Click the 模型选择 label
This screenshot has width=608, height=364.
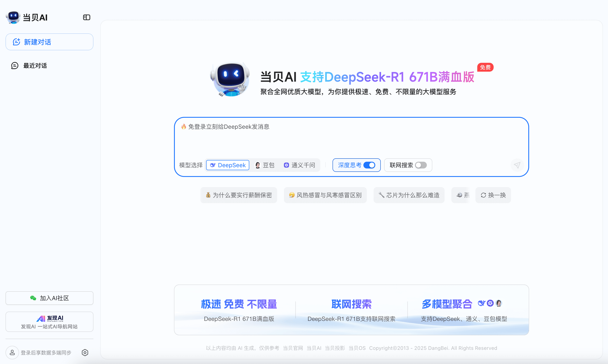(191, 165)
